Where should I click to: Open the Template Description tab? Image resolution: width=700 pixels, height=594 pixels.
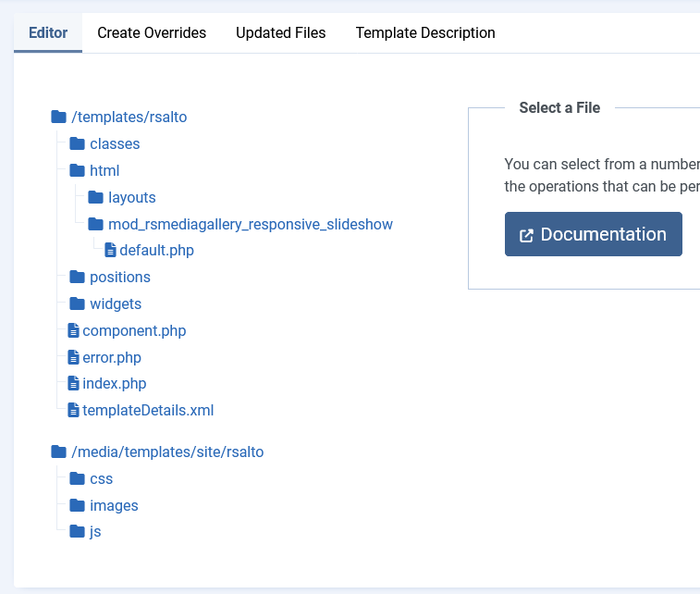coord(425,32)
